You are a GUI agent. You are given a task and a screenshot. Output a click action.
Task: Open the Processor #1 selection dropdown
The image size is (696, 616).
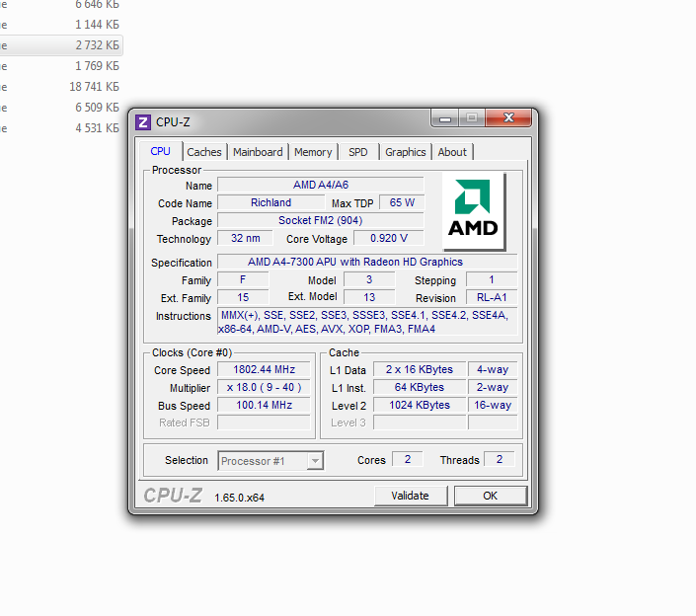[x=271, y=461]
